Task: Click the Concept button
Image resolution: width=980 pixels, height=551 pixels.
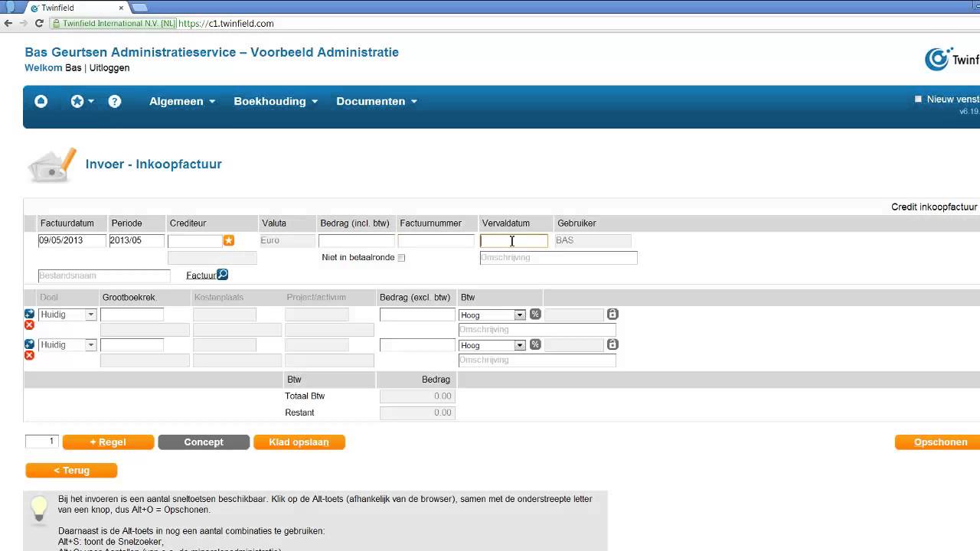Action: click(x=204, y=442)
